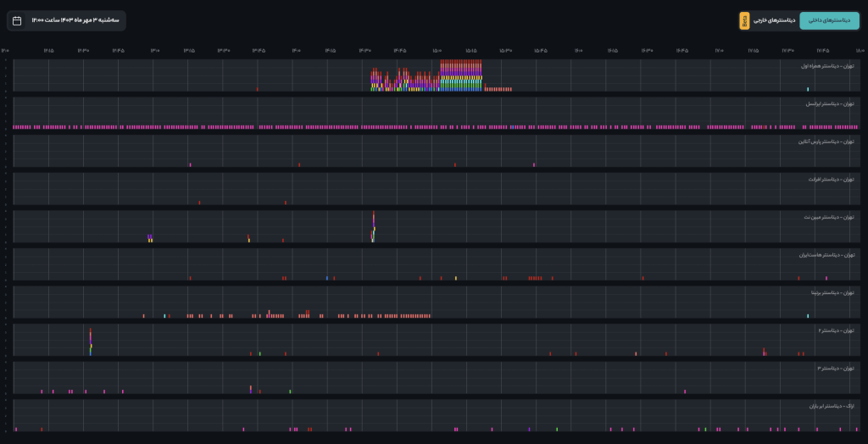
Task: Select row label اراک - دیتاسنتر ابر باران
Action: coord(832,406)
